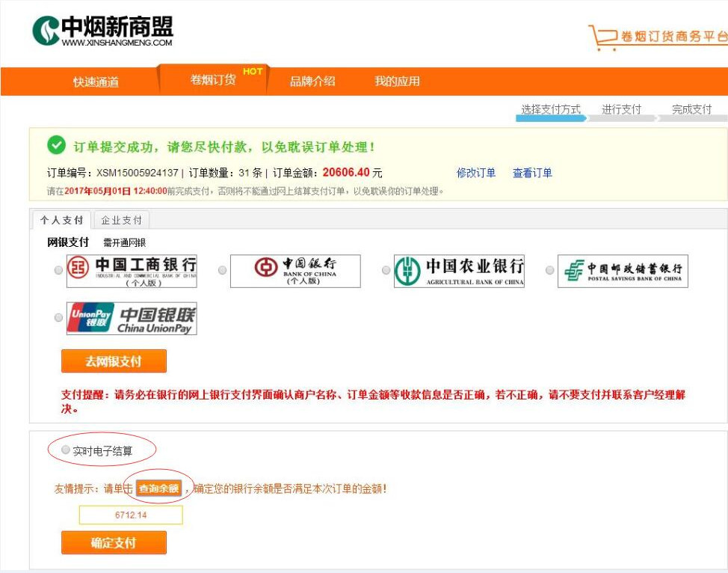Click the payment deadline 2017年05月01日 12:40:00
Screen dimensions: 728x573
116,191
